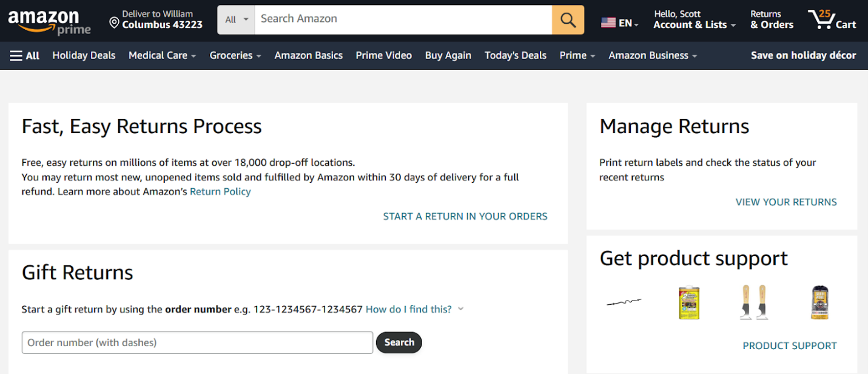Screen dimensions: 868x374
Task: Click START A RETURN IN YOUR ORDERS
Action: point(465,216)
